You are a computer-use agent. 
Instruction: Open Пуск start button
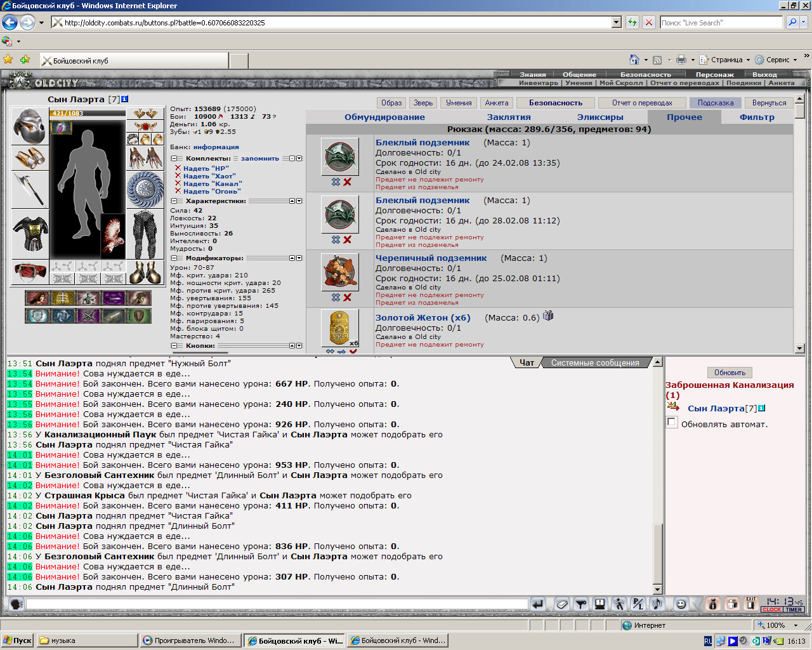click(x=18, y=640)
